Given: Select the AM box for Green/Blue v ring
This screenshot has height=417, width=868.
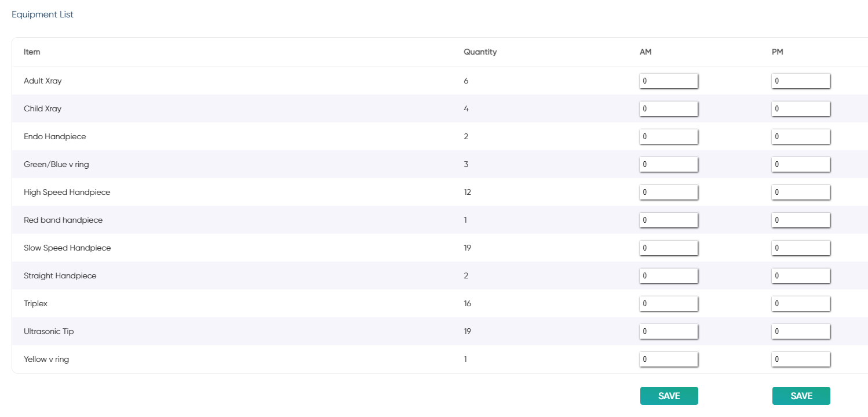Looking at the screenshot, I should tap(669, 165).
